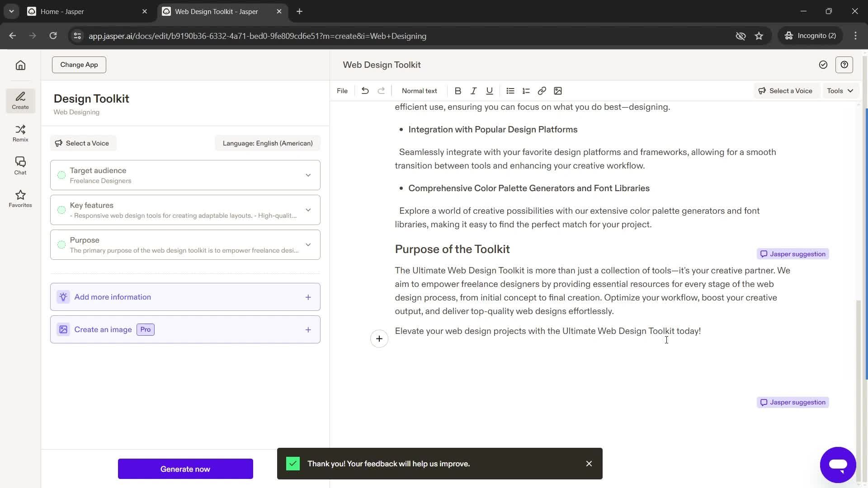This screenshot has height=488, width=868.
Task: Close the Web Design Toolkit tab
Action: tap(279, 11)
